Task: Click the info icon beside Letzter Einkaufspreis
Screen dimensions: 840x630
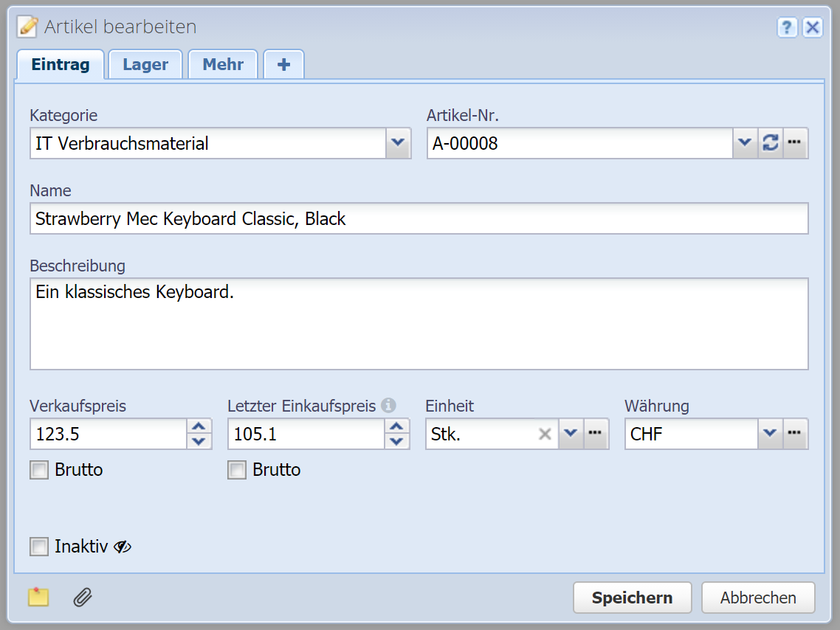Action: 389,405
